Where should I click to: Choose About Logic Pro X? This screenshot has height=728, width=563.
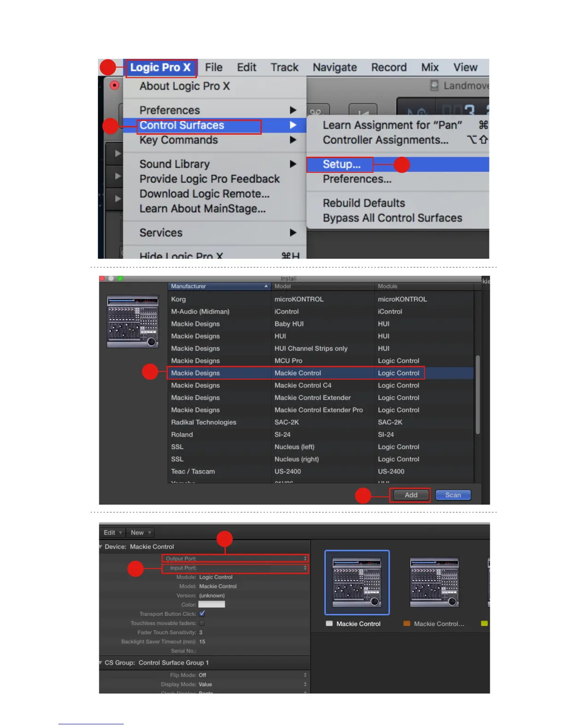[x=184, y=86]
